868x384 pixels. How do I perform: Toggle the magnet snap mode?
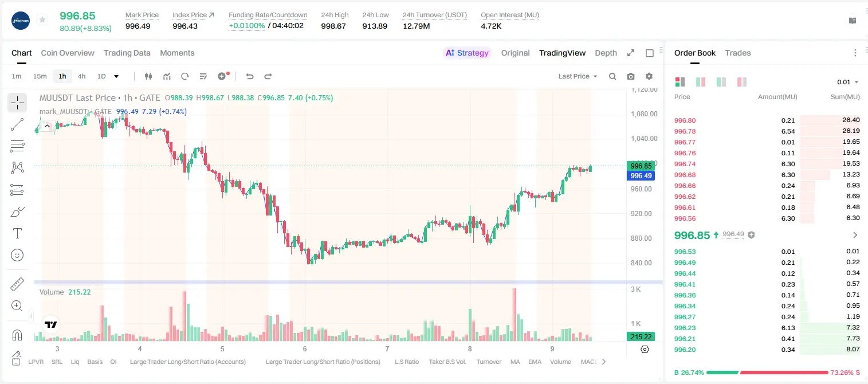[17, 335]
